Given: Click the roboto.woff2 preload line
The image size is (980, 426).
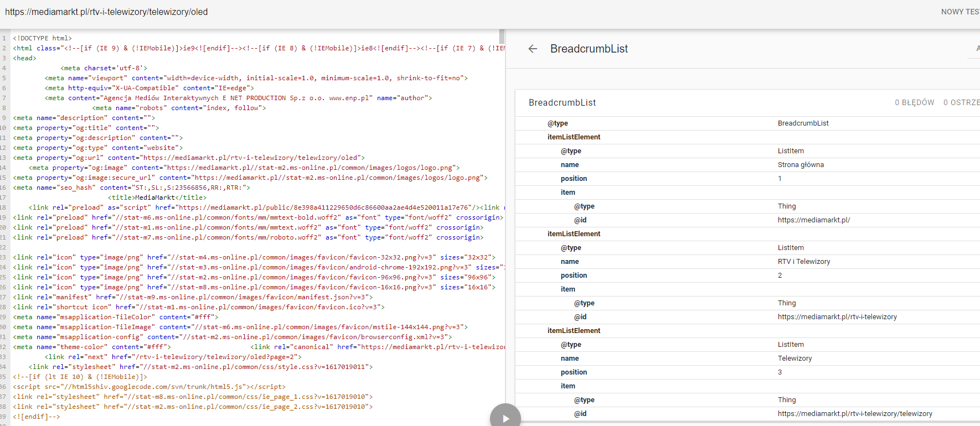Looking at the screenshot, I should pyautogui.click(x=249, y=237).
